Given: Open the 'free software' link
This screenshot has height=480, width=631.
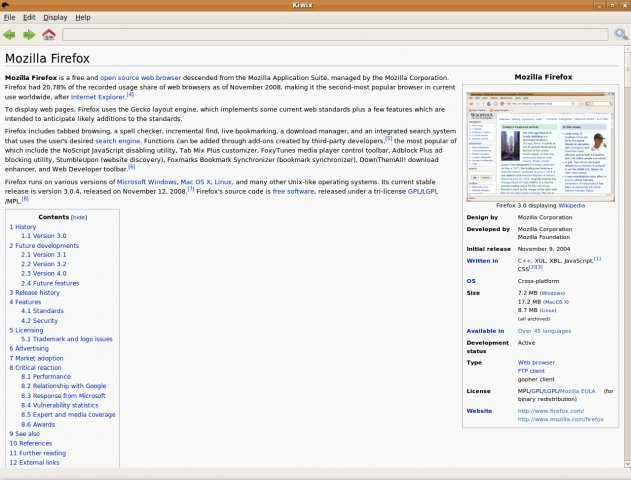Looking at the screenshot, I should [x=293, y=192].
